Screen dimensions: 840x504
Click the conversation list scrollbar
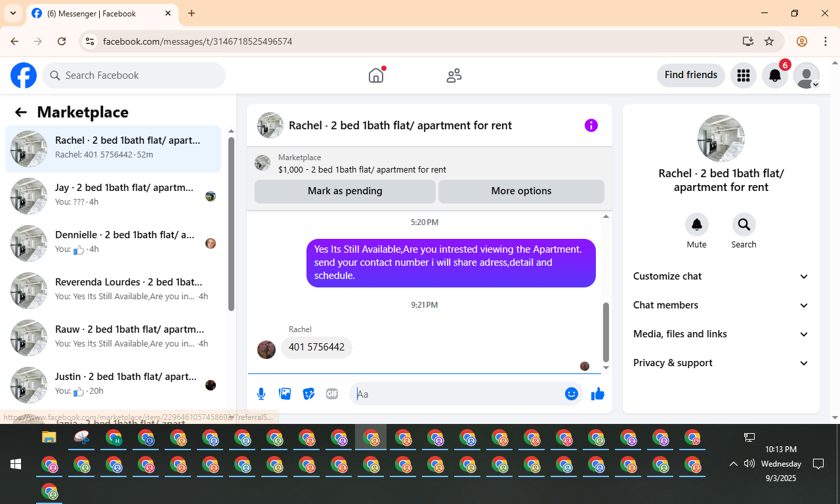231,223
